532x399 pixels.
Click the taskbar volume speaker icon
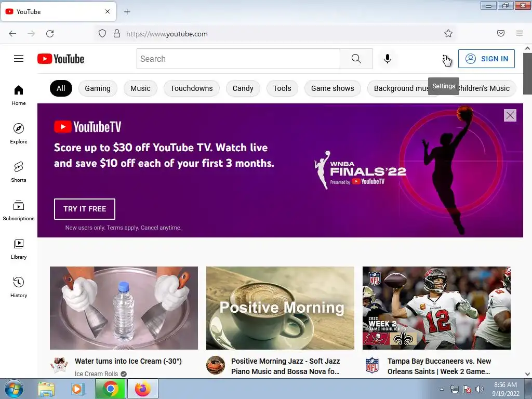(480, 389)
